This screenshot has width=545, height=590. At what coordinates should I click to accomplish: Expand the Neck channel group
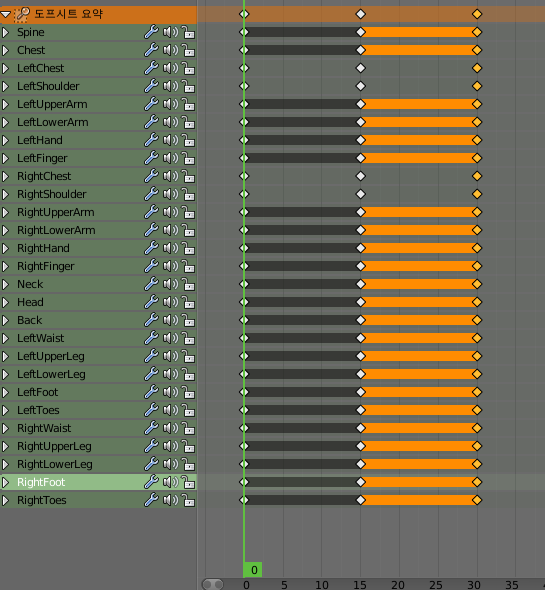6,284
